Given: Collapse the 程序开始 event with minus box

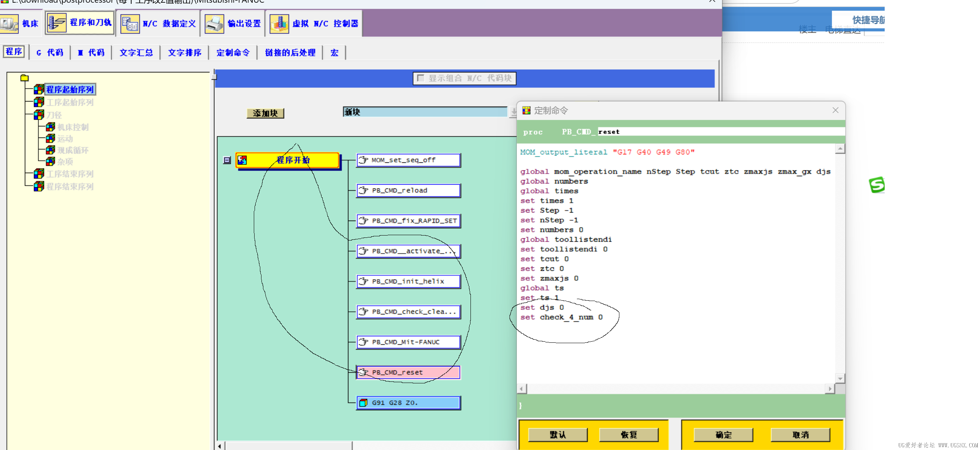Looking at the screenshot, I should pyautogui.click(x=227, y=160).
